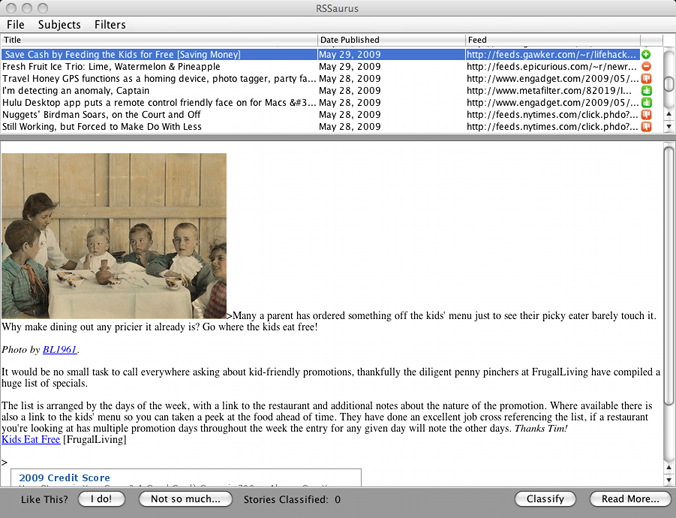
Task: Click the 'I do!' button
Action: (x=101, y=499)
